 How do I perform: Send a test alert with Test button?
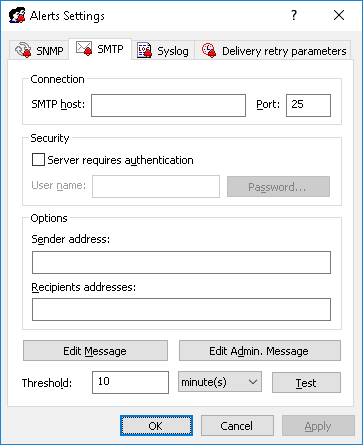point(306,383)
